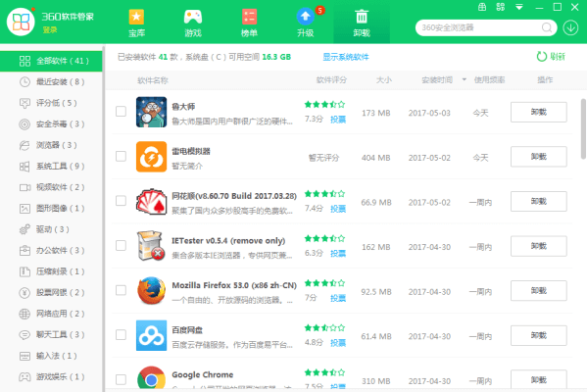Click the skin/theme icon in the title bar
Screen dimensions: 587x392
point(500,7)
